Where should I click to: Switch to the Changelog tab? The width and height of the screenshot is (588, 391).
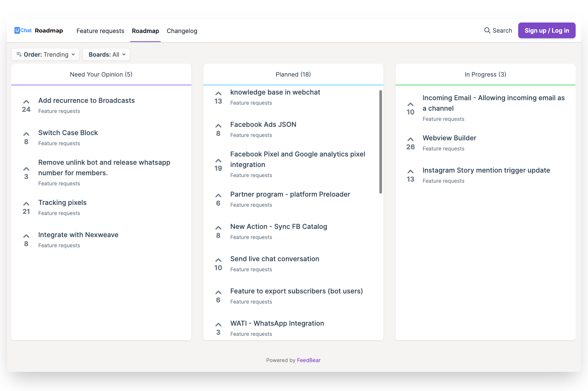click(x=182, y=31)
